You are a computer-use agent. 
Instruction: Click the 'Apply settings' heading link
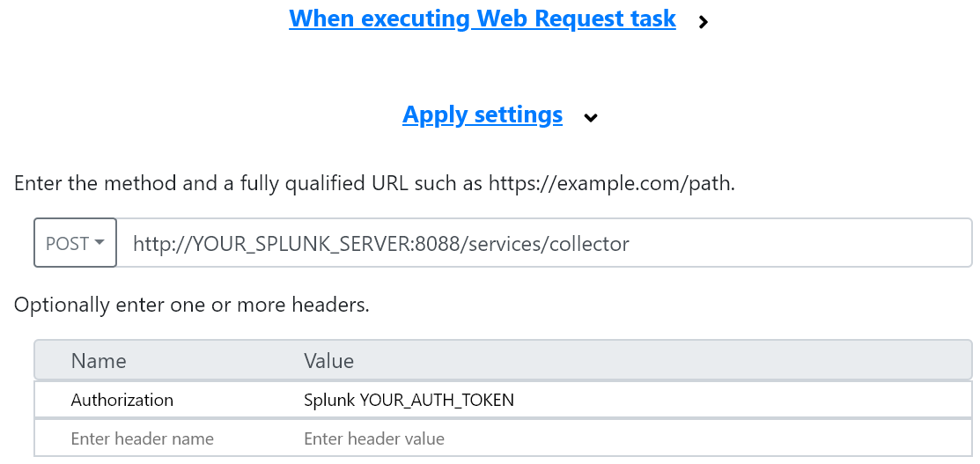tap(482, 115)
